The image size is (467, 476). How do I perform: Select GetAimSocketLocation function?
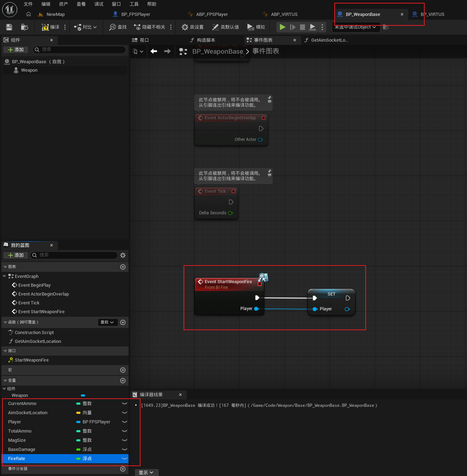point(38,341)
